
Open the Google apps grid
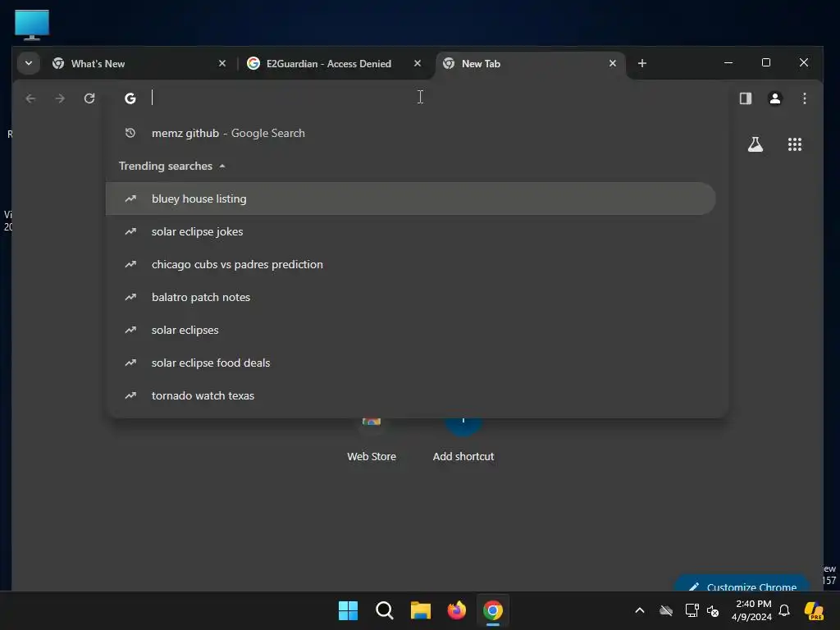pos(794,144)
